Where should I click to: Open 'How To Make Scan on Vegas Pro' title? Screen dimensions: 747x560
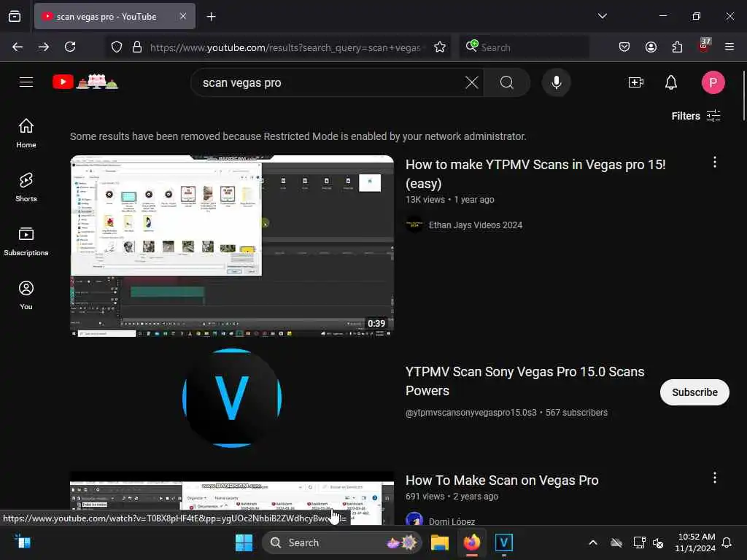pyautogui.click(x=502, y=481)
